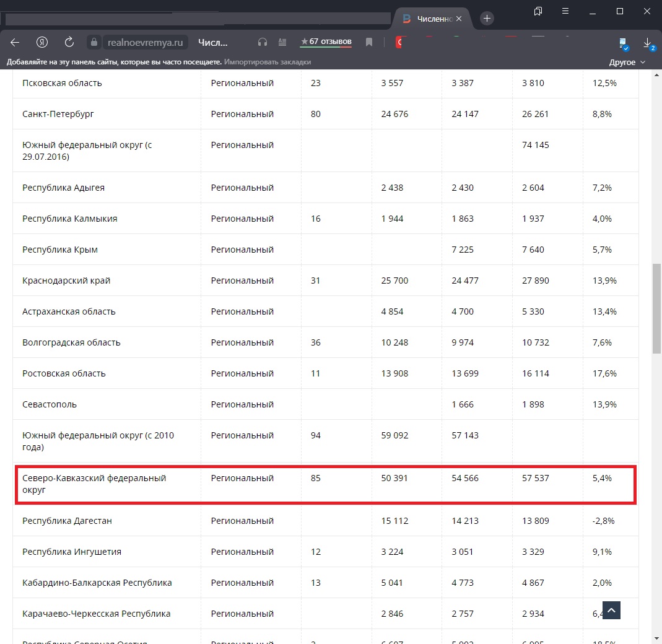Open downloads icon with badge 2
Image resolution: width=662 pixels, height=644 pixels.
coord(648,43)
